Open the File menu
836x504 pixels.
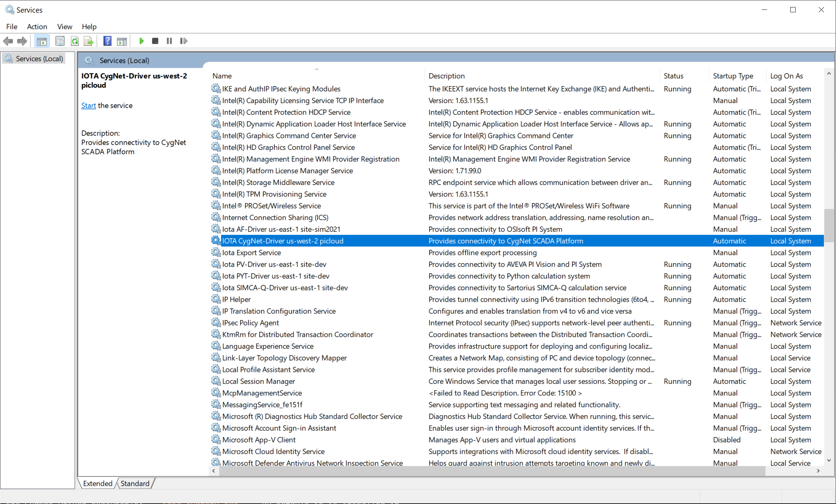click(x=12, y=26)
